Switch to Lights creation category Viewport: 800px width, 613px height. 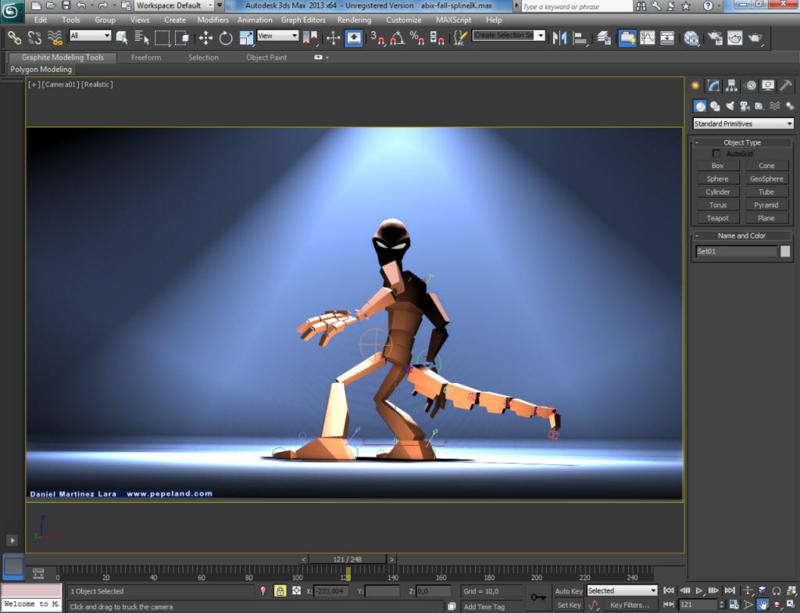(x=729, y=106)
